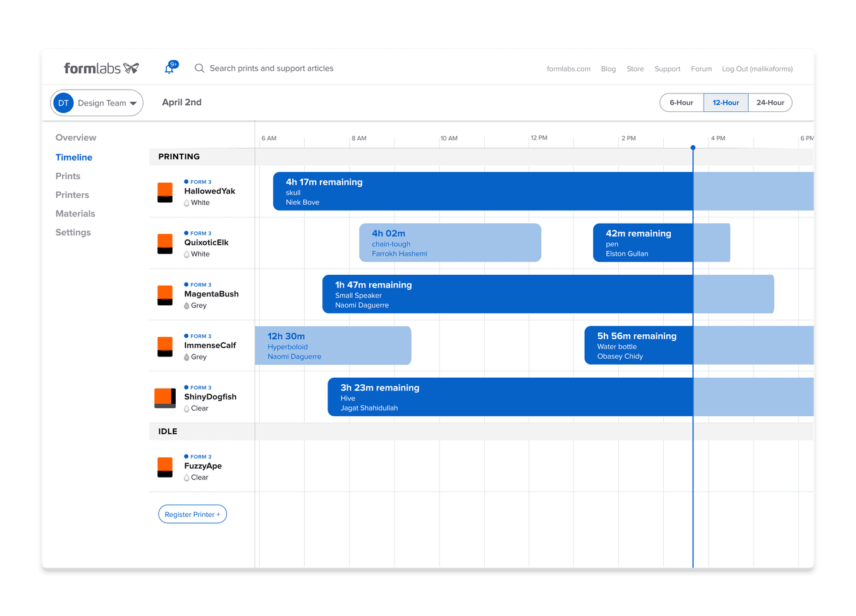Open the Hyperboloid 12h 30m print block
Screen dimensions: 856x616
[x=333, y=346]
